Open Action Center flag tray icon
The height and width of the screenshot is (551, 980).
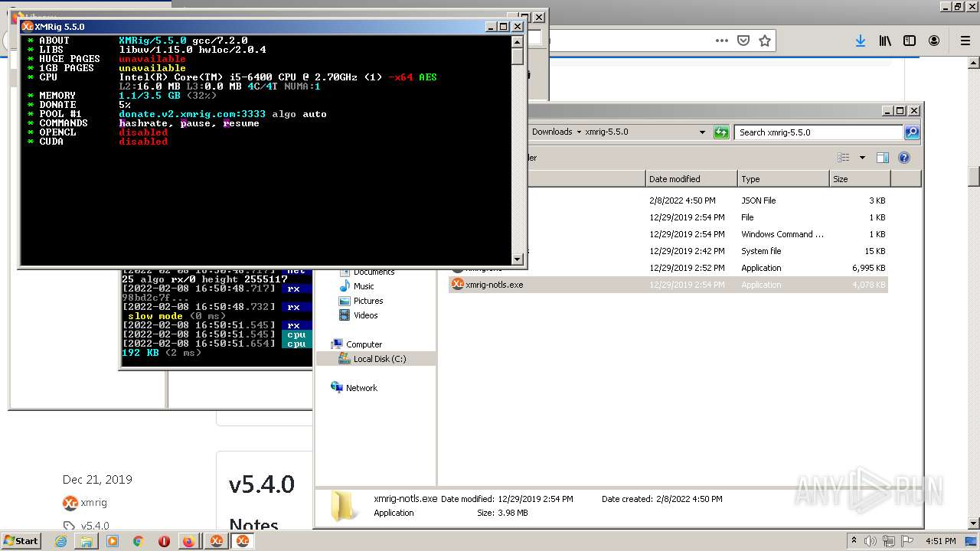click(x=908, y=540)
